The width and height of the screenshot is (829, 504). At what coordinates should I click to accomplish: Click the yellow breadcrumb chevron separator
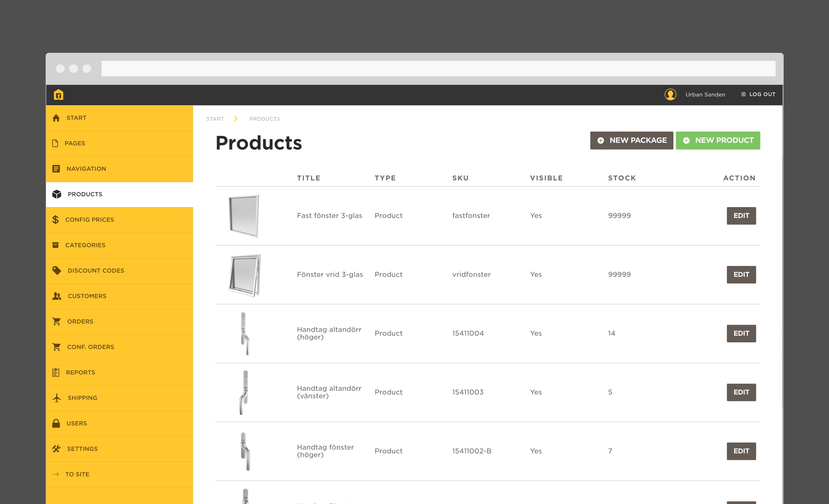(235, 119)
